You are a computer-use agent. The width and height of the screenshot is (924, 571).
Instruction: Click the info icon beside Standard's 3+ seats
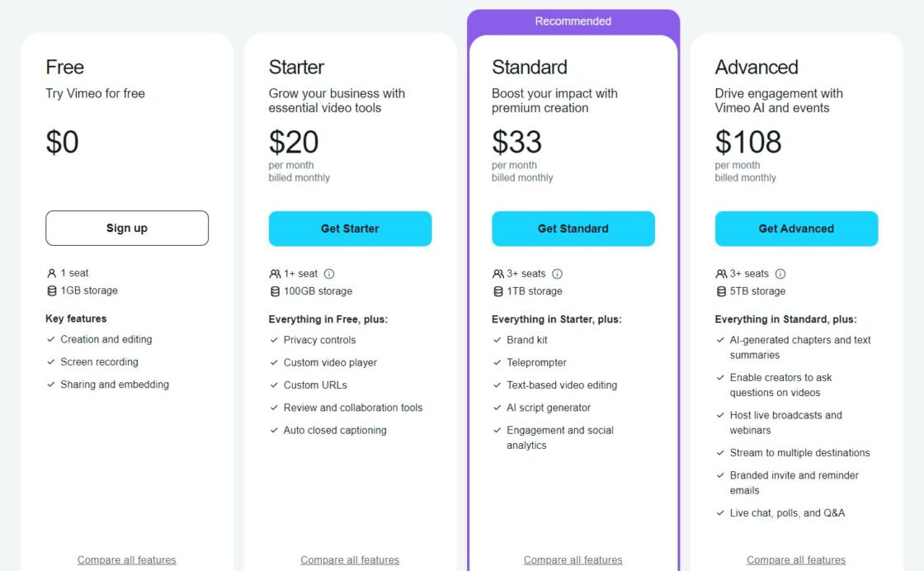pos(558,273)
